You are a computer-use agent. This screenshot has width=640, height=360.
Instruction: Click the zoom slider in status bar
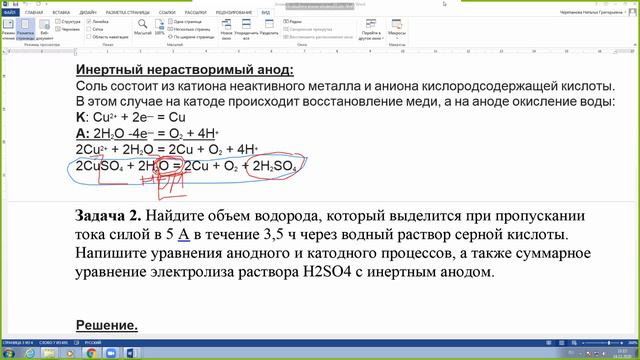click(x=602, y=343)
